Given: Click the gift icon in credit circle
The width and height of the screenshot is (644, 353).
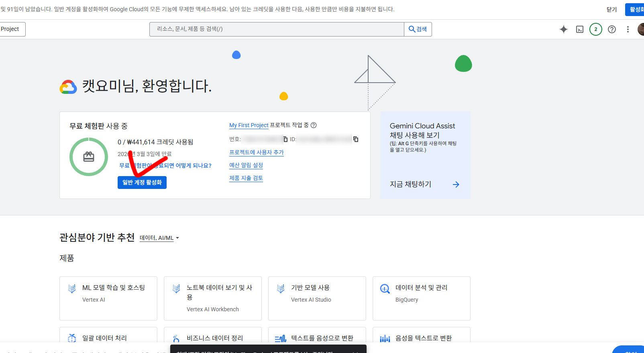Looking at the screenshot, I should coord(89,157).
